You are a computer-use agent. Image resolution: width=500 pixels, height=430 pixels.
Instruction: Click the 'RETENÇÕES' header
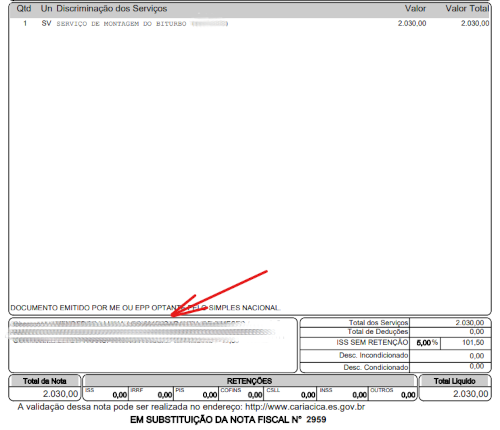coord(249,381)
